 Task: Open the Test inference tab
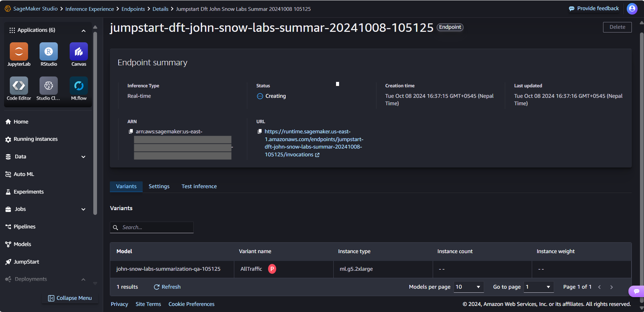click(199, 186)
